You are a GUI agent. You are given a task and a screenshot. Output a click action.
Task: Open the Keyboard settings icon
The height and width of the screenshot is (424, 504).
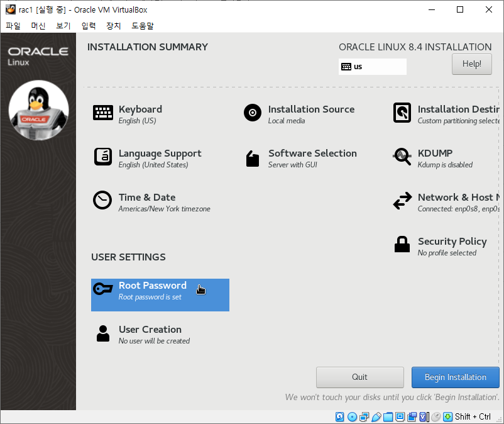pos(103,113)
